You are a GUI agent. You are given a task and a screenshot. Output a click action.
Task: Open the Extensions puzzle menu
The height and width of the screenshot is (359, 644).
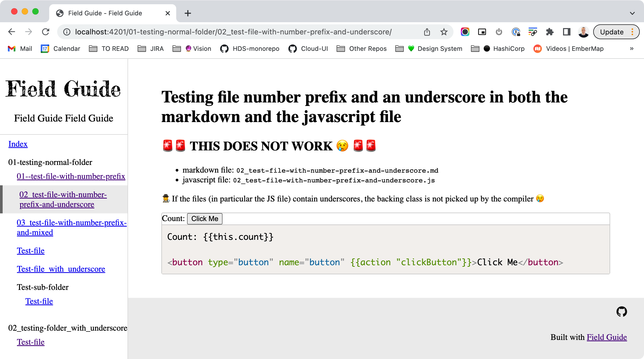(550, 32)
